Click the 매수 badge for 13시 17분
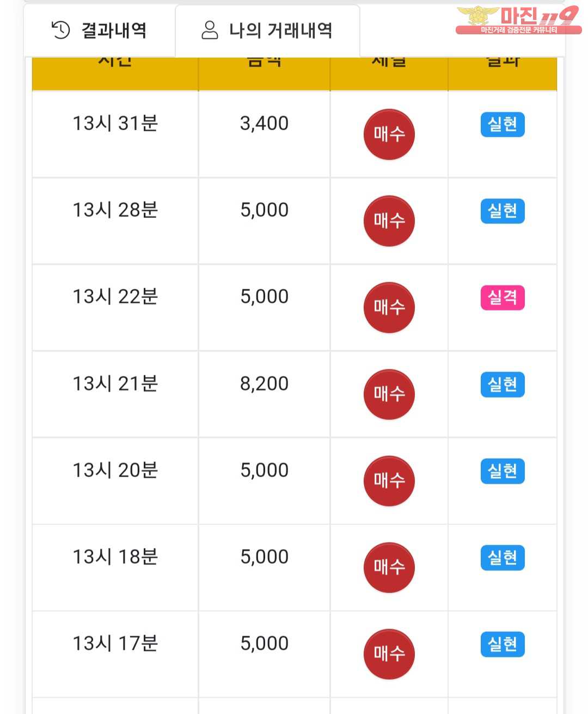This screenshot has width=588, height=714. [389, 654]
